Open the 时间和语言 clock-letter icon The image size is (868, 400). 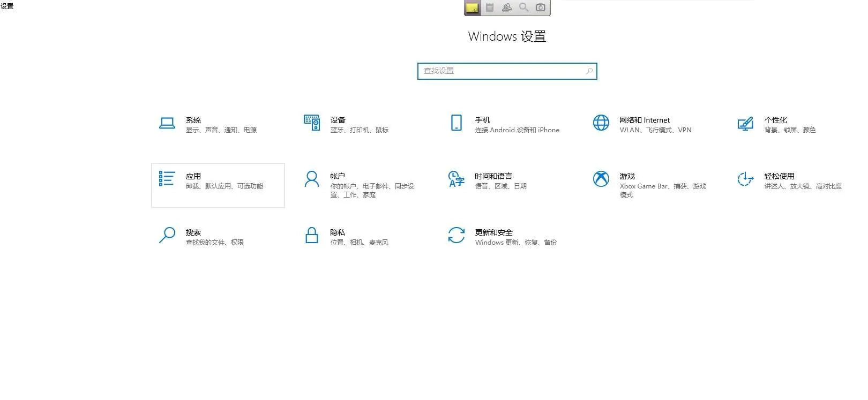457,179
